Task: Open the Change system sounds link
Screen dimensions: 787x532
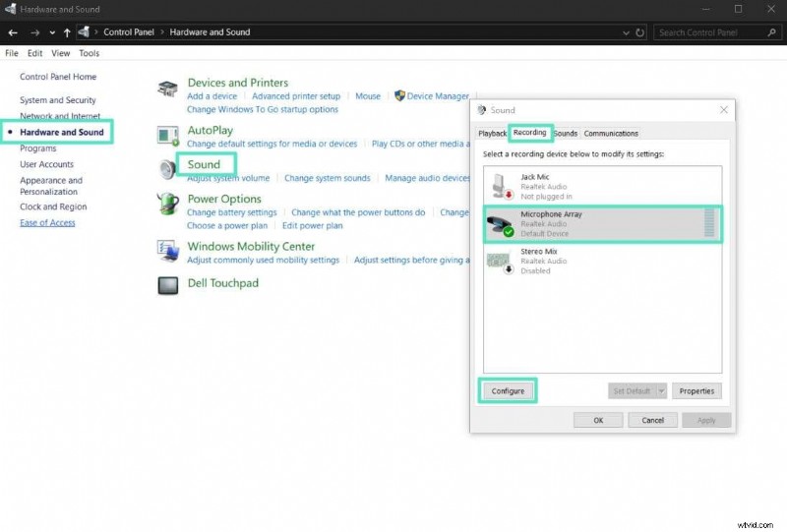Action: (x=327, y=178)
